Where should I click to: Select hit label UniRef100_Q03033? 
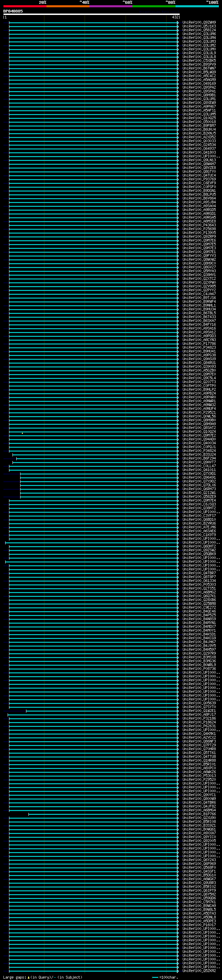coord(199,141)
